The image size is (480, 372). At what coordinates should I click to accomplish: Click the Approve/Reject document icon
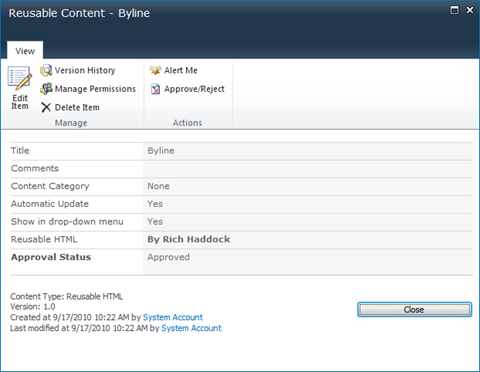pyautogui.click(x=155, y=89)
